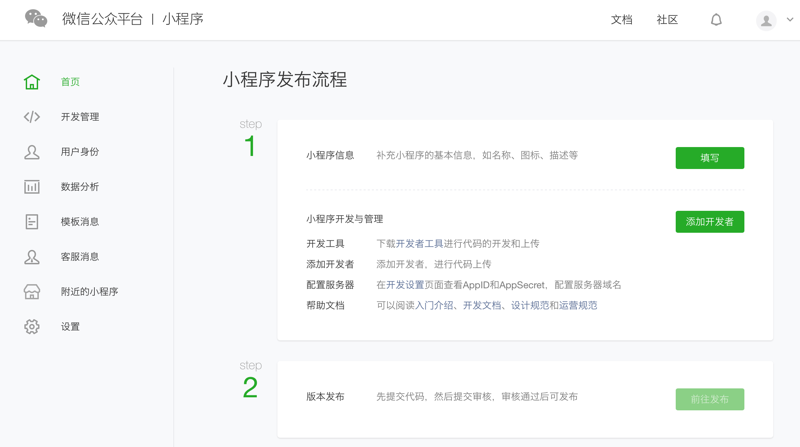Image resolution: width=800 pixels, height=447 pixels.
Task: Click the WeChat logo icon
Action: tap(36, 19)
